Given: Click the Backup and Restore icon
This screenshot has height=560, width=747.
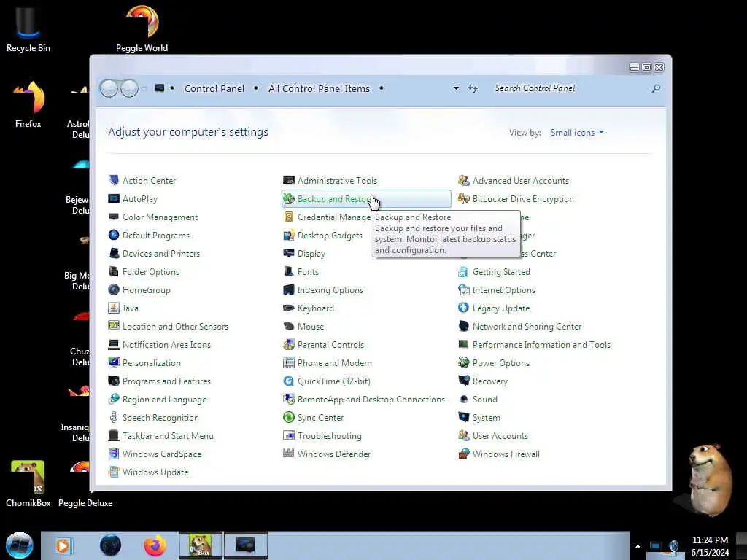Looking at the screenshot, I should pos(289,198).
